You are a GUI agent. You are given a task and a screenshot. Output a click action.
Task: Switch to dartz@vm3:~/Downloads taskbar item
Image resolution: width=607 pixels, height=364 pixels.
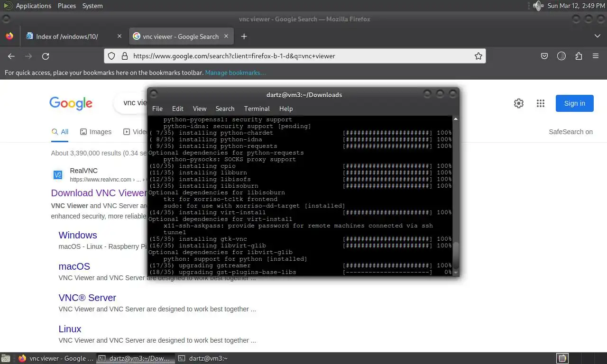pos(135,358)
